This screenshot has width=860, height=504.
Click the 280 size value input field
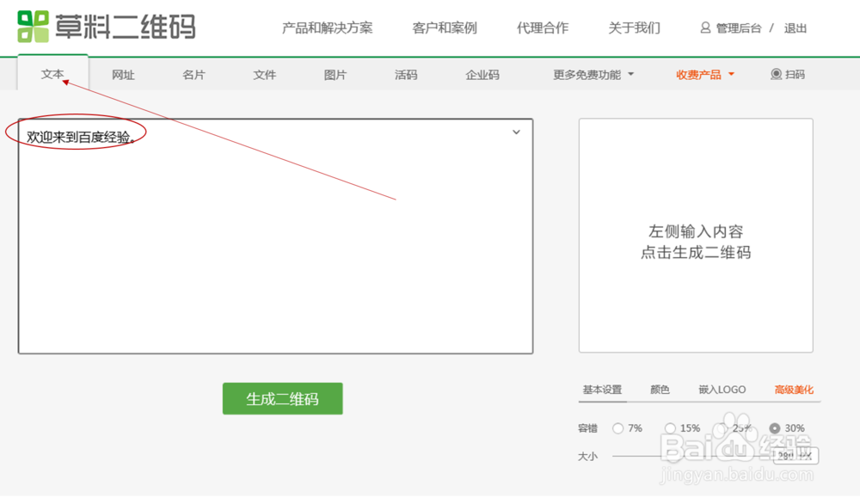tap(795, 457)
